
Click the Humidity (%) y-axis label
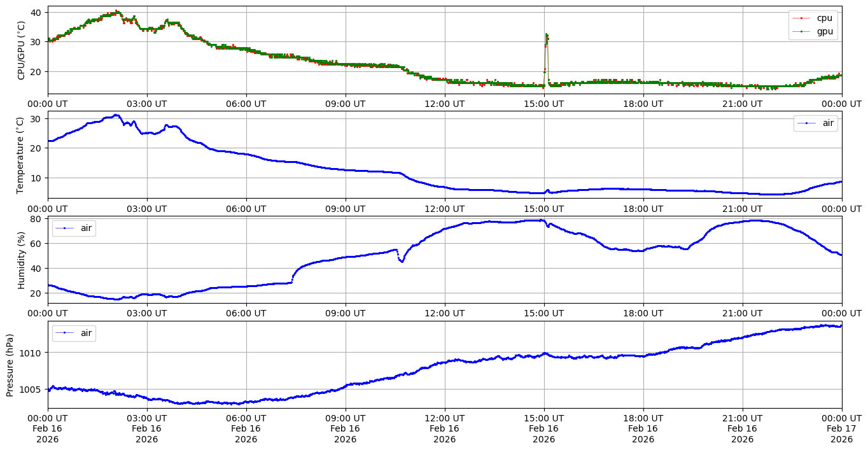21,260
